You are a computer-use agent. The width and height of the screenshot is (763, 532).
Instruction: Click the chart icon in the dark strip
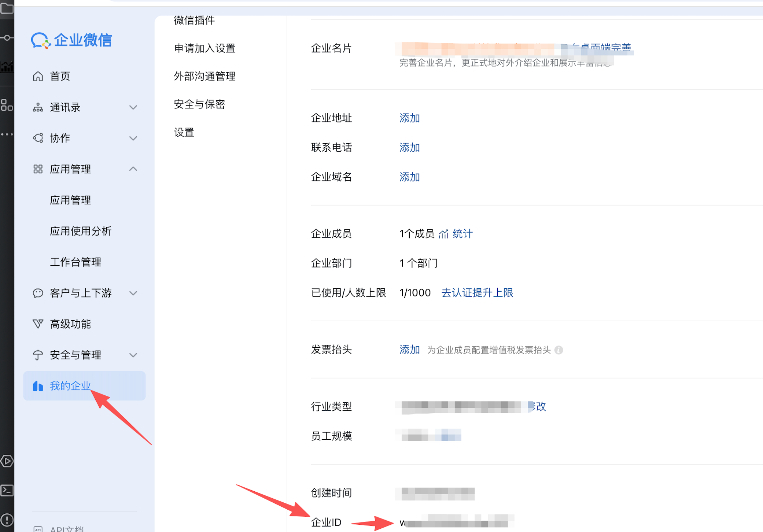7,67
